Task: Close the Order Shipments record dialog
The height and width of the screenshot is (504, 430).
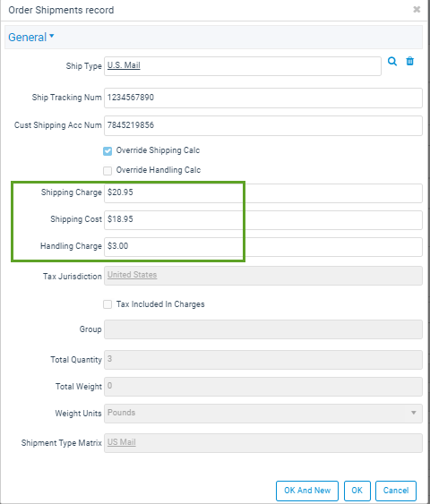Action: click(x=417, y=10)
